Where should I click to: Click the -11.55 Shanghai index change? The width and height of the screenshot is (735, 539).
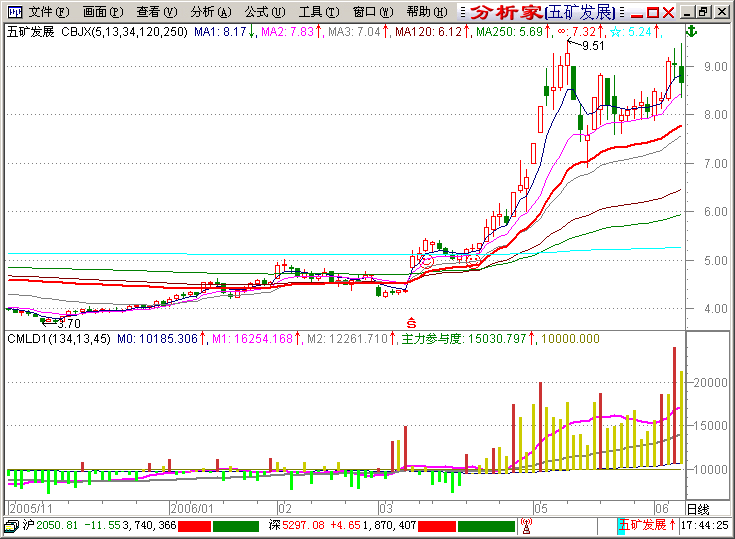click(x=103, y=525)
